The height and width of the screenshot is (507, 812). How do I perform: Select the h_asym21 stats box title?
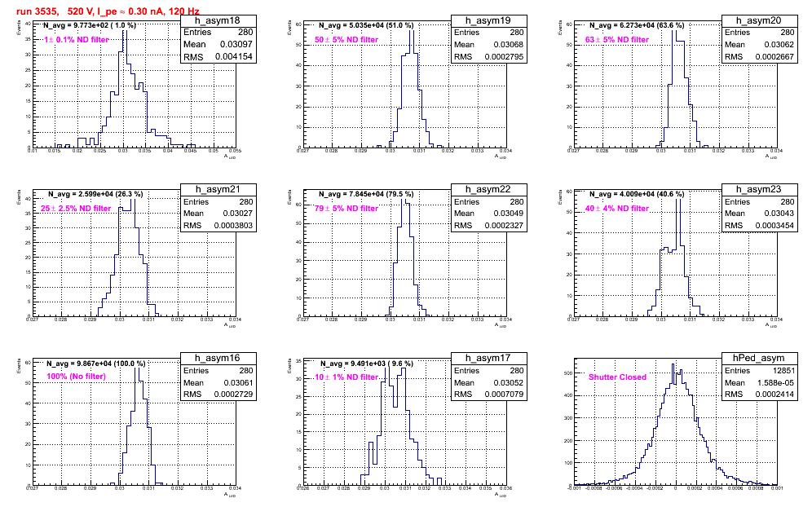click(x=218, y=190)
